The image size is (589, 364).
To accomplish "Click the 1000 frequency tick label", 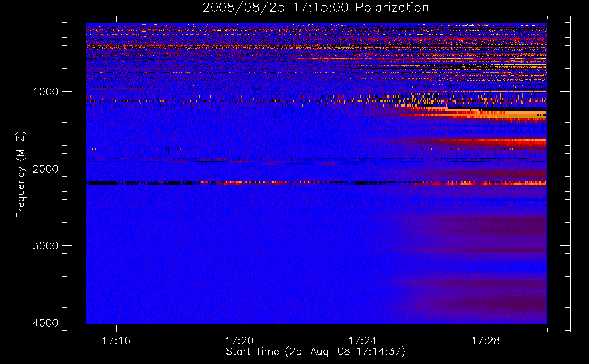I will click(x=46, y=91).
